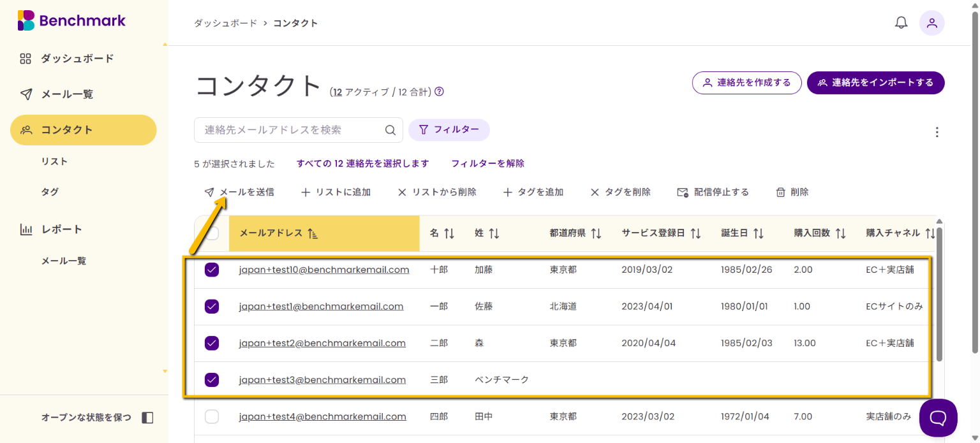Open タグ submenu item
The height and width of the screenshot is (443, 980).
pos(50,192)
